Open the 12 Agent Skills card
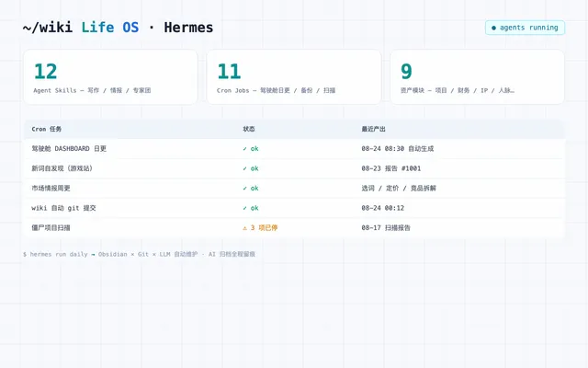The image size is (588, 368). (x=110, y=77)
